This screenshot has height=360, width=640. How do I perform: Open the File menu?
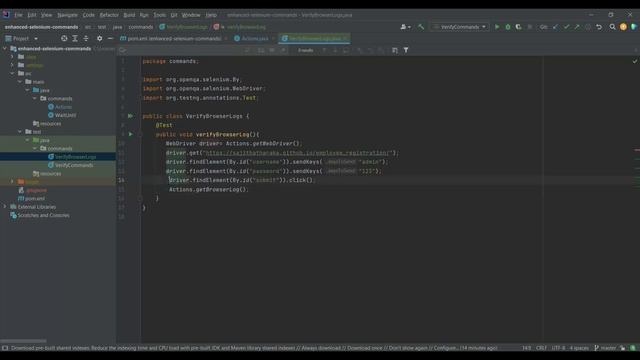point(18,15)
